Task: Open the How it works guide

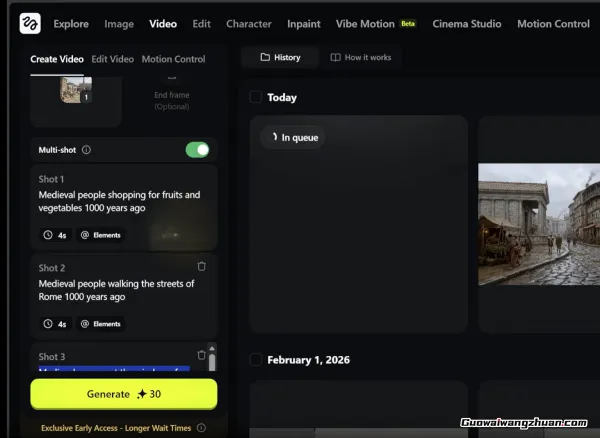Action: click(360, 57)
